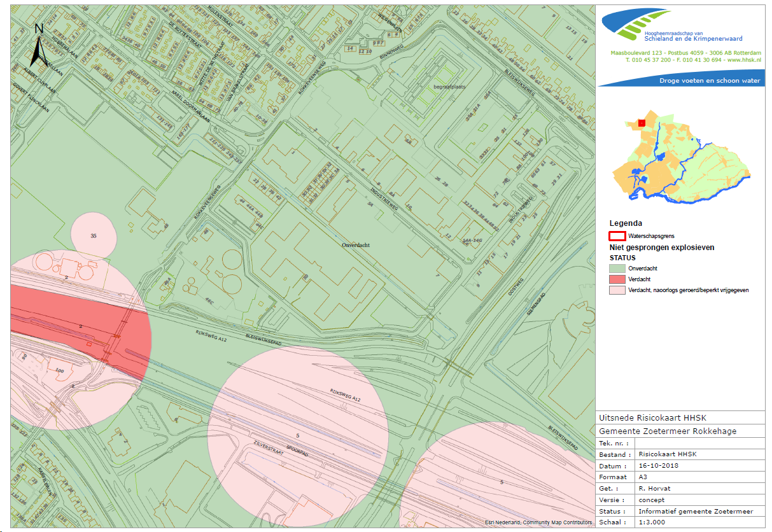Image resolution: width=772 pixels, height=532 pixels.
Task: Open the www.hhsk.nl website link
Action: (x=744, y=60)
